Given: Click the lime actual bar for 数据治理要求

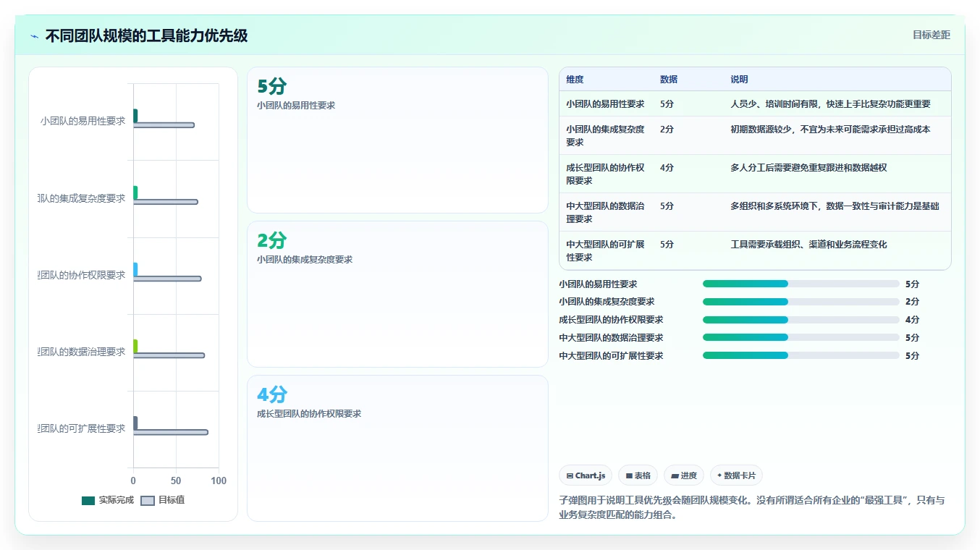Looking at the screenshot, I should (135, 346).
